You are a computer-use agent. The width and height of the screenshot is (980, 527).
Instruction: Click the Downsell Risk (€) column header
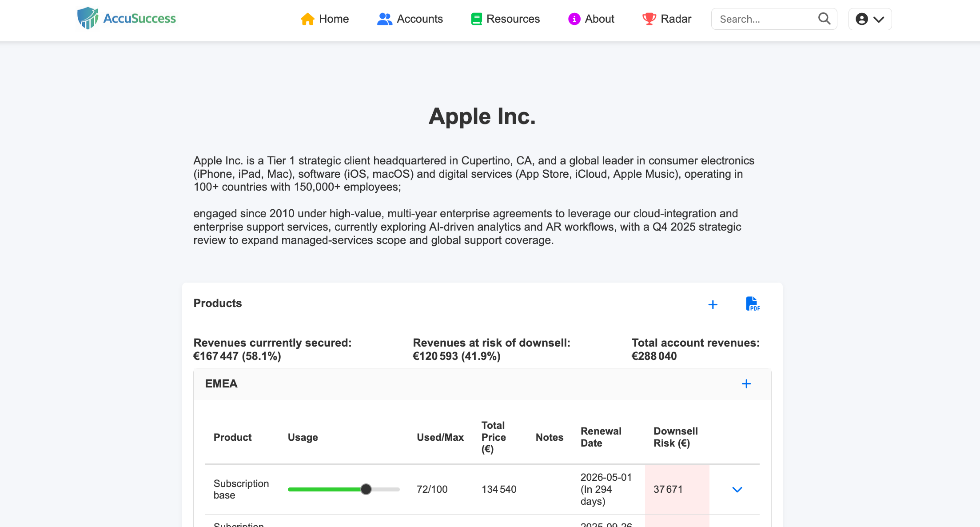[x=676, y=437]
